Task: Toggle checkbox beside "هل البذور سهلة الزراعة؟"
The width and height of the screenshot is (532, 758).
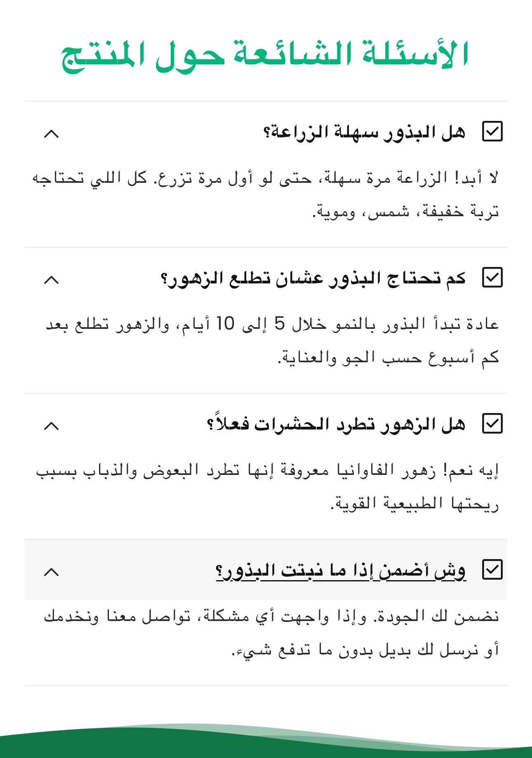Action: pyautogui.click(x=492, y=132)
